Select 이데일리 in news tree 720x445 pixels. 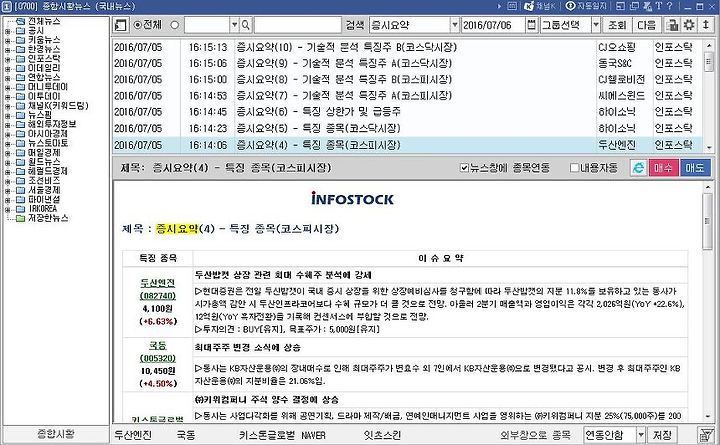tap(44, 68)
